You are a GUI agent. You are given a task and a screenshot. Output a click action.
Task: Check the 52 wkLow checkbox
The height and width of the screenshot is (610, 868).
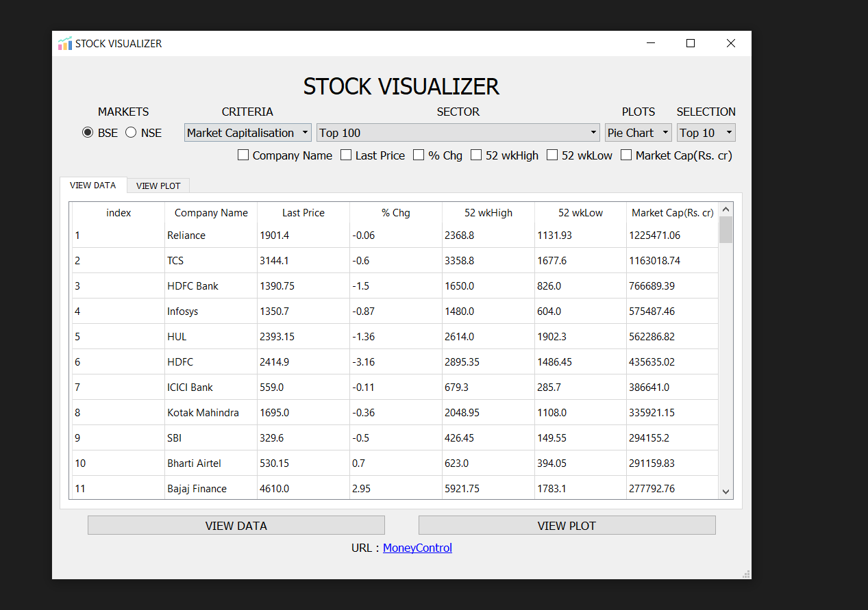pyautogui.click(x=580, y=155)
